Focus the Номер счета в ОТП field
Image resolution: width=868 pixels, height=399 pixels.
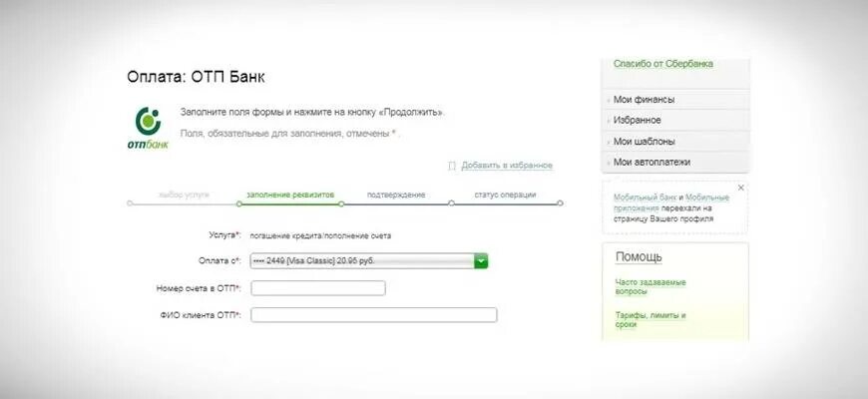point(318,288)
